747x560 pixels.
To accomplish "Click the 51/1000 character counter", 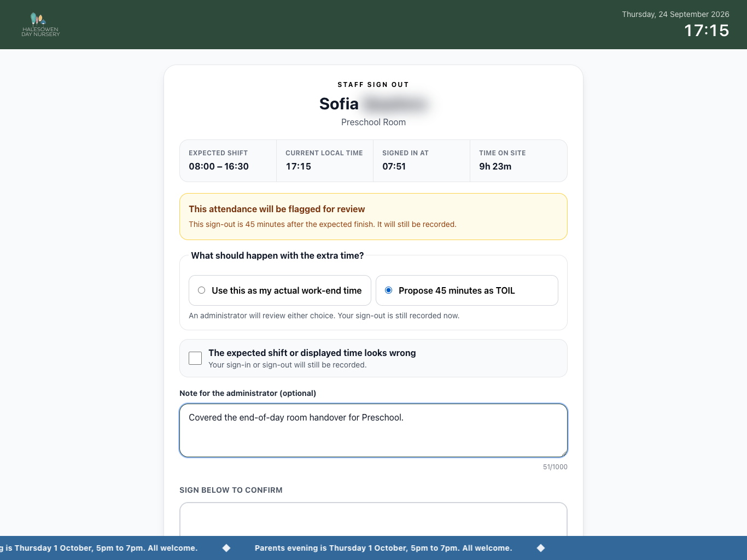I will tap(555, 467).
